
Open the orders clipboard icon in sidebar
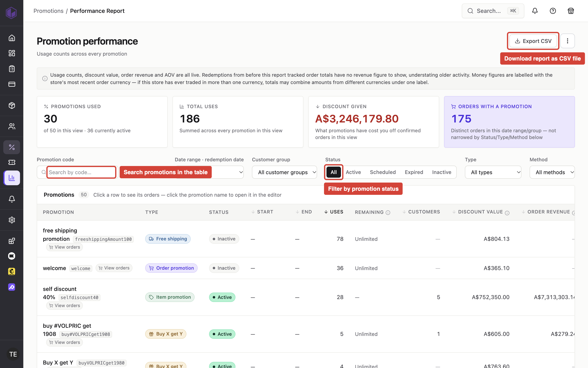pos(12,69)
